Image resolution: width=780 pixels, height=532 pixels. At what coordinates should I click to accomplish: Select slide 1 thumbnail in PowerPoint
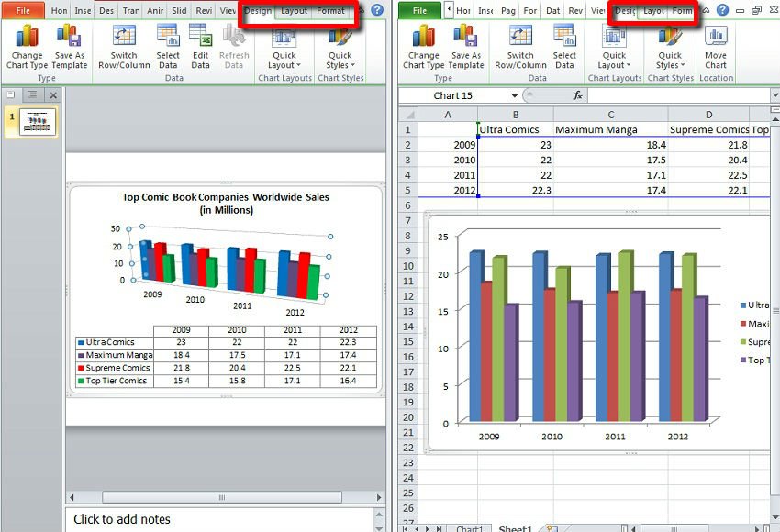[38, 121]
